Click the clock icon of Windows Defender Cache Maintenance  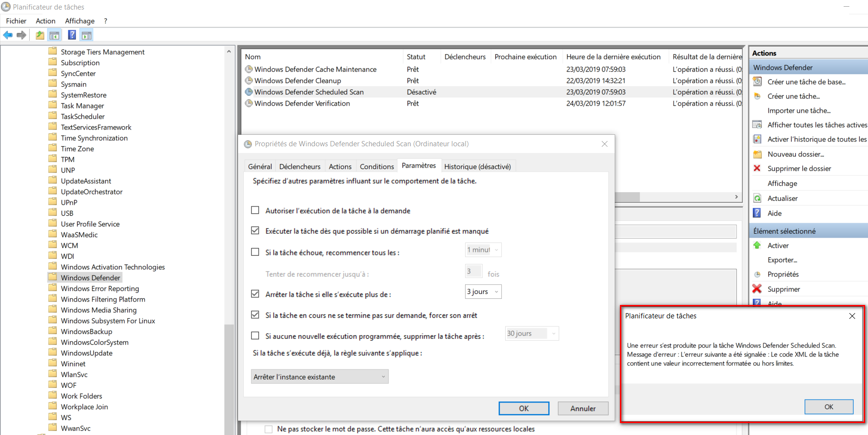pos(249,69)
